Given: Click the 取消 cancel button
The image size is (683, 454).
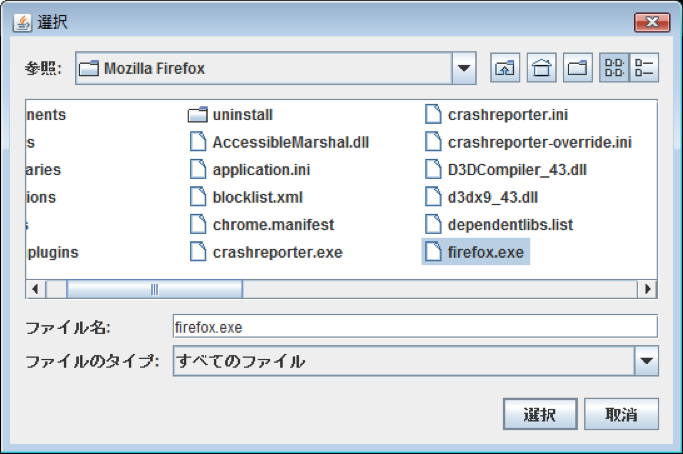Looking at the screenshot, I should click(621, 414).
